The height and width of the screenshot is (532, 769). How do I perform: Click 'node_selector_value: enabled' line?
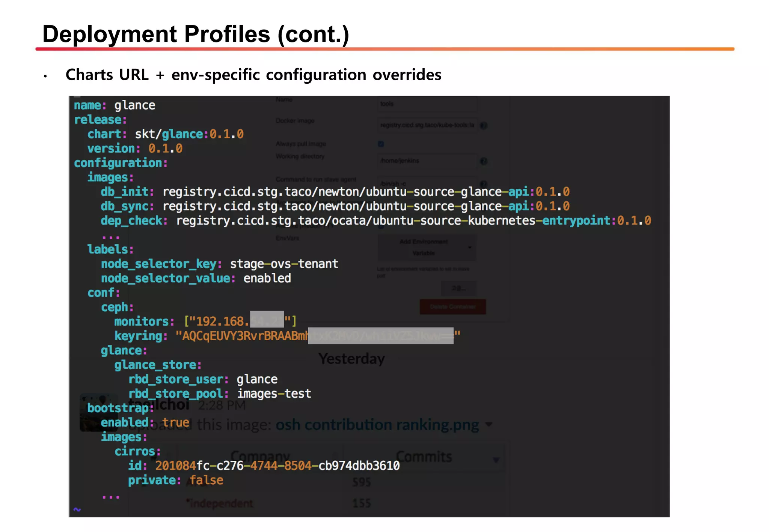(196, 278)
